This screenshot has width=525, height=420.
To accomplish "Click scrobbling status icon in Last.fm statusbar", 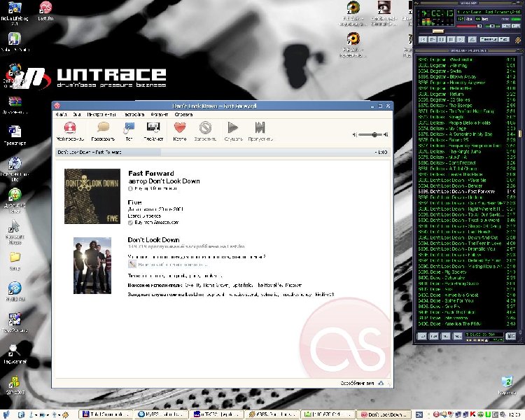I will point(381,383).
